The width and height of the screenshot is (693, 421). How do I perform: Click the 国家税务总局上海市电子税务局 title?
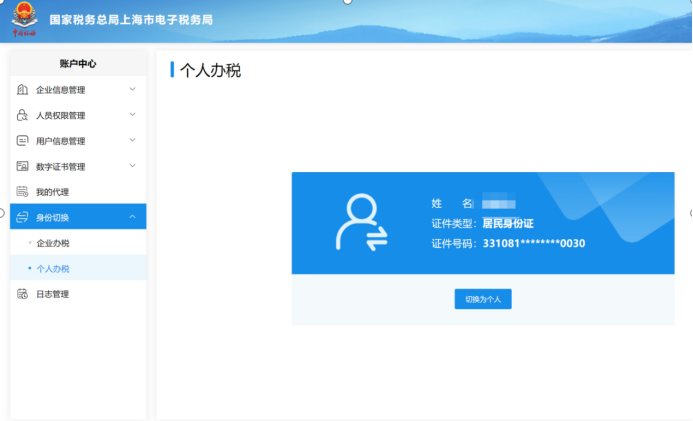[131, 20]
